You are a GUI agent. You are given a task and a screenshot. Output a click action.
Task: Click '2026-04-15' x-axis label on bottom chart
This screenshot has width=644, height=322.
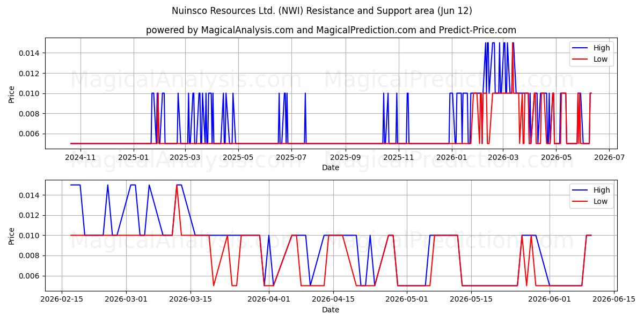(x=333, y=299)
